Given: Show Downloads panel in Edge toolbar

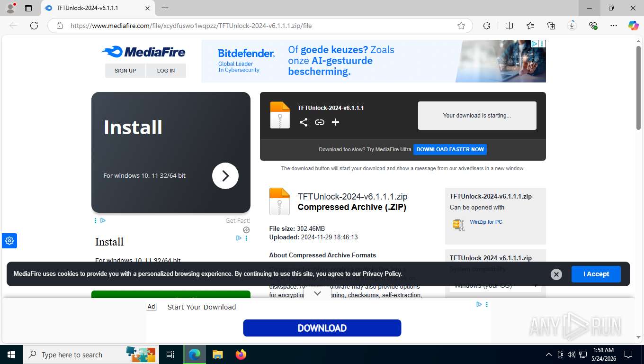Looking at the screenshot, I should [x=572, y=26].
